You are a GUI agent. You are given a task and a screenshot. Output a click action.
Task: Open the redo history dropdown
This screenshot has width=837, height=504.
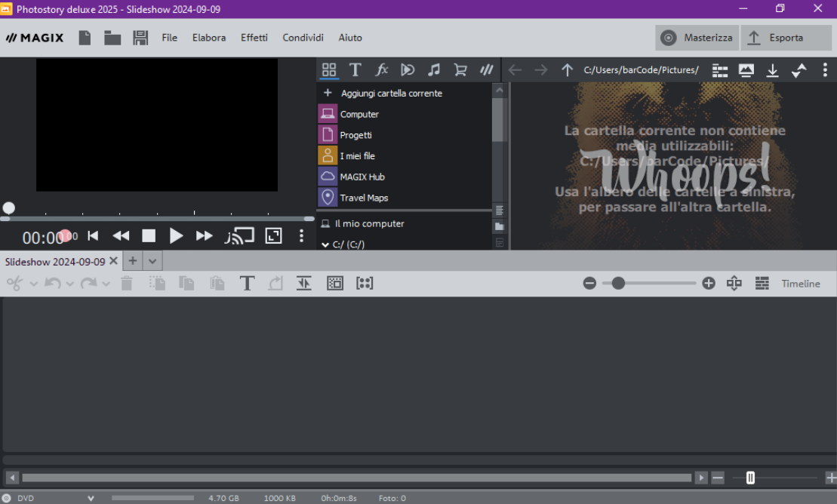pyautogui.click(x=106, y=284)
